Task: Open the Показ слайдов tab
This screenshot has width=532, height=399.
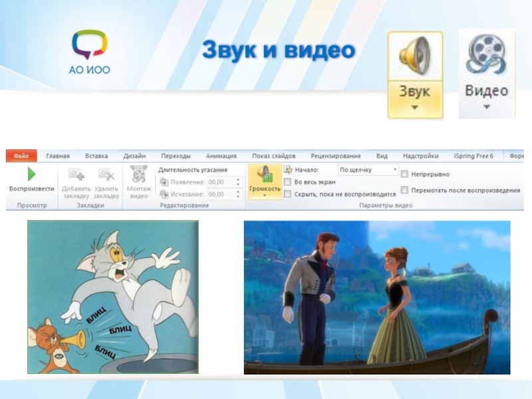Action: [273, 156]
